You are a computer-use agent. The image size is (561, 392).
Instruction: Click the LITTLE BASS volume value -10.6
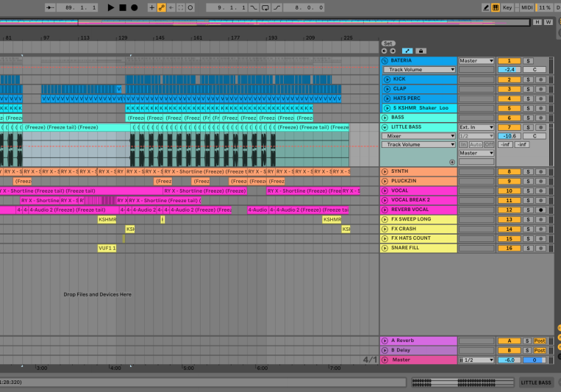click(509, 136)
